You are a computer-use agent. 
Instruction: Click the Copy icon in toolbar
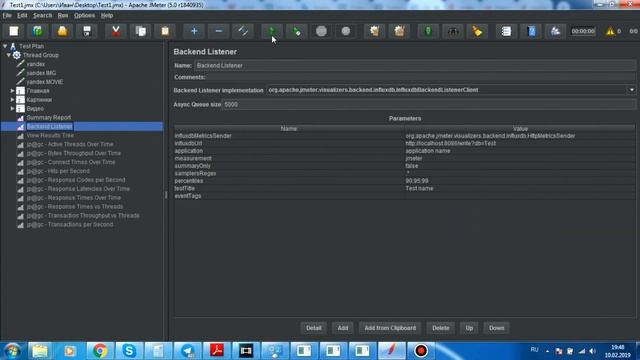141,31
